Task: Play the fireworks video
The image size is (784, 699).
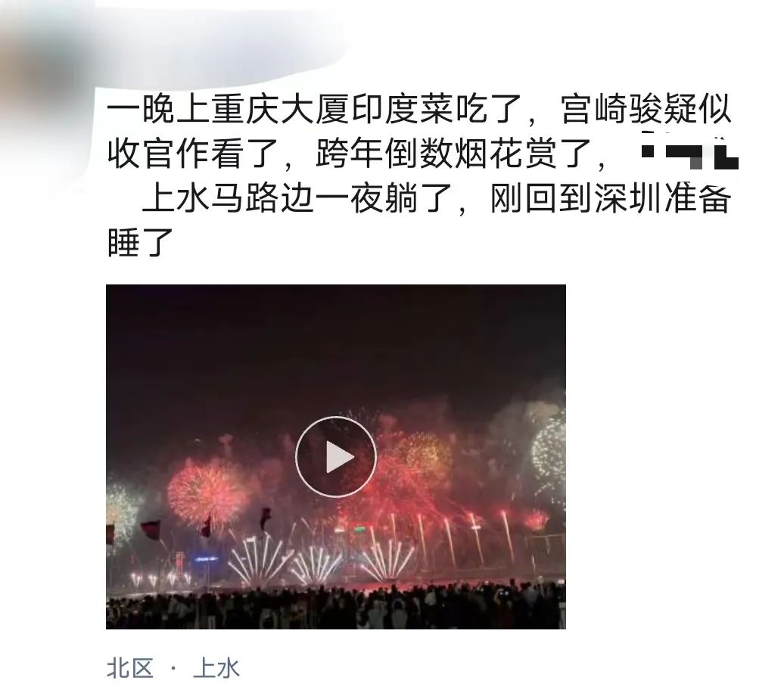Action: click(x=335, y=456)
